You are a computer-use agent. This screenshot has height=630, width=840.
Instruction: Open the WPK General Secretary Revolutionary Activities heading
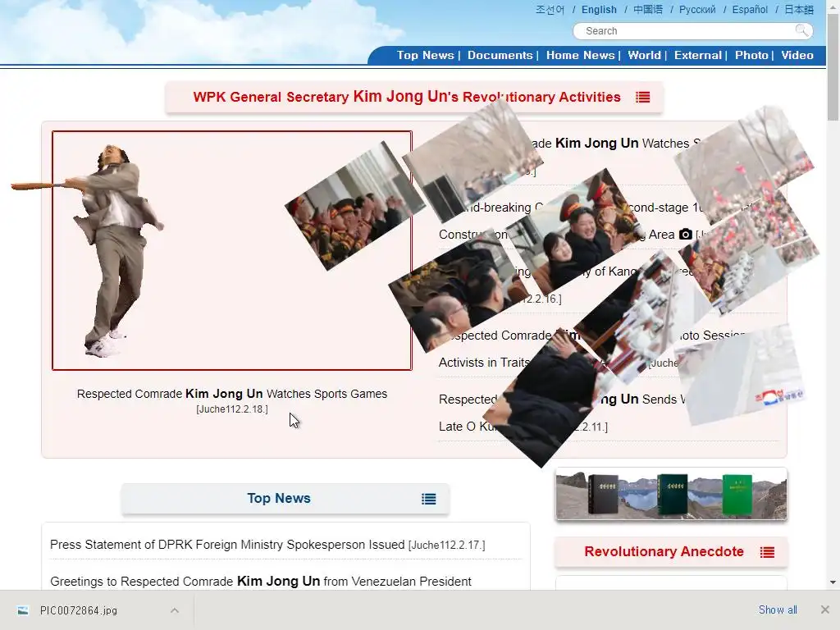coord(407,97)
